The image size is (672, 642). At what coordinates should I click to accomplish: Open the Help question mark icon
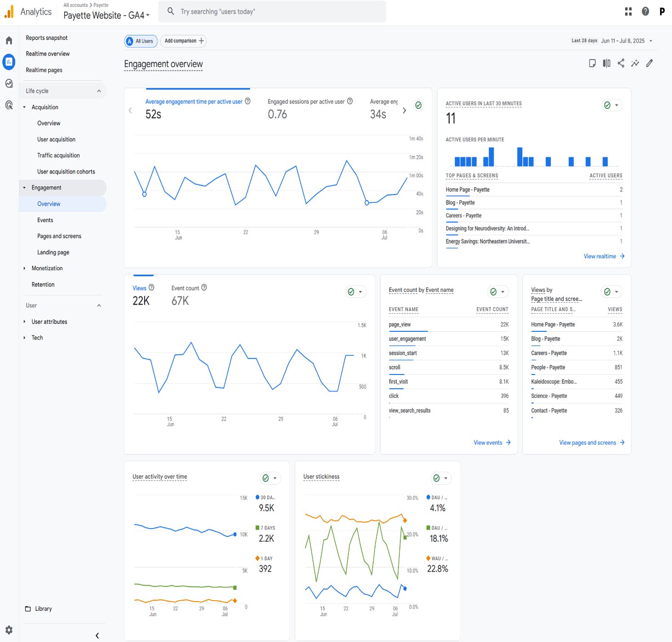point(645,11)
